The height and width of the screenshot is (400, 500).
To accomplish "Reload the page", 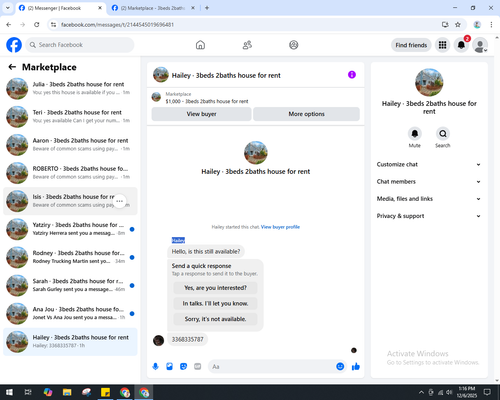I will (x=37, y=25).
